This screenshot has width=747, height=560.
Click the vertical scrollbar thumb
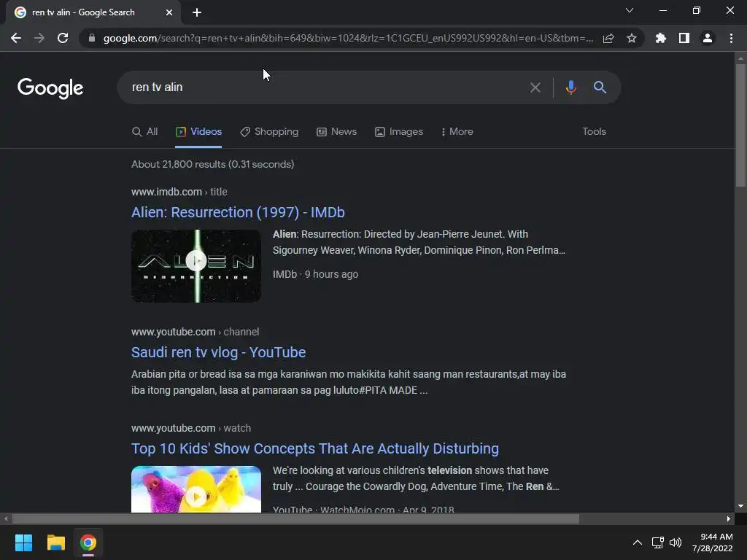740,125
